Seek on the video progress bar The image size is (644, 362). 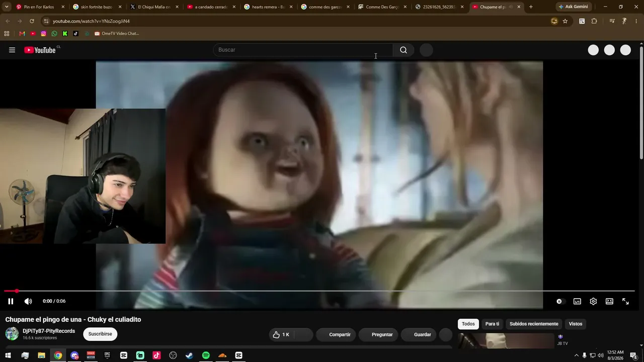point(319,291)
